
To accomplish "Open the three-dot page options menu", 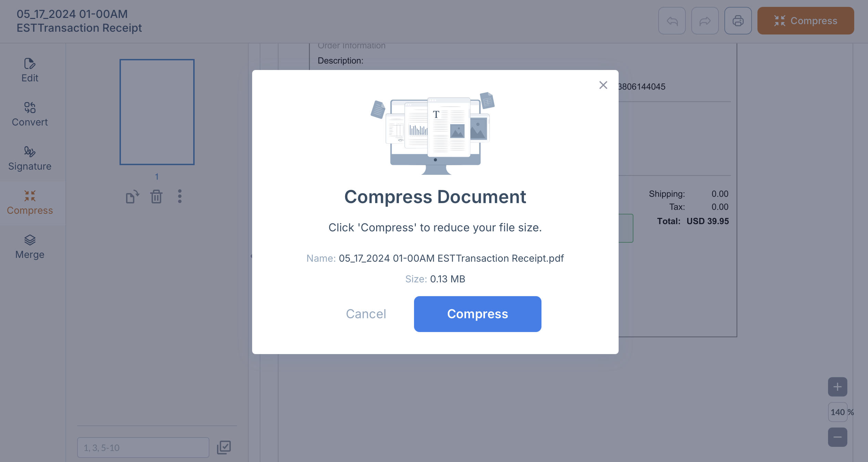I will click(x=179, y=197).
